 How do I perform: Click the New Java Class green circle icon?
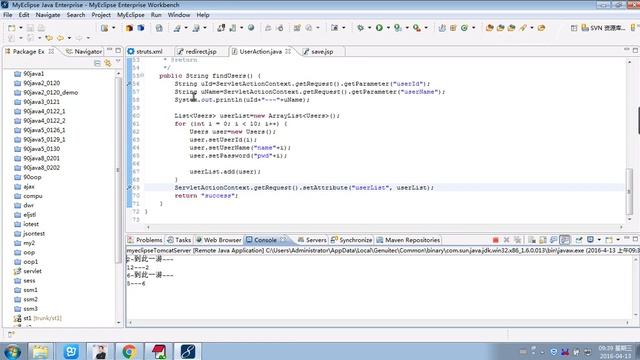pyautogui.click(x=464, y=28)
